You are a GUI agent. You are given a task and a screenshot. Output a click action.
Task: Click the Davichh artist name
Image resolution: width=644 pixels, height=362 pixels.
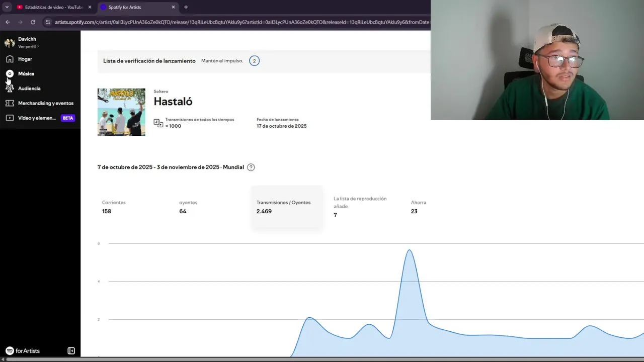[x=27, y=39]
